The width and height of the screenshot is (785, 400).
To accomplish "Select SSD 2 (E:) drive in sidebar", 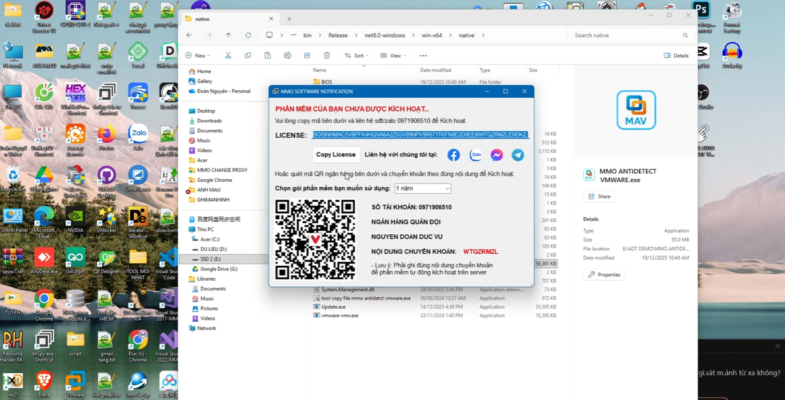I will click(x=210, y=259).
